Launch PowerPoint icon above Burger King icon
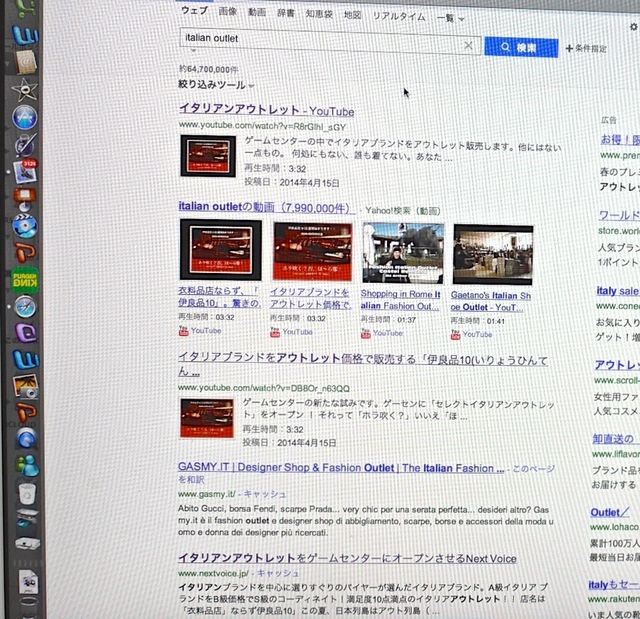The height and width of the screenshot is (619, 640). [x=26, y=252]
